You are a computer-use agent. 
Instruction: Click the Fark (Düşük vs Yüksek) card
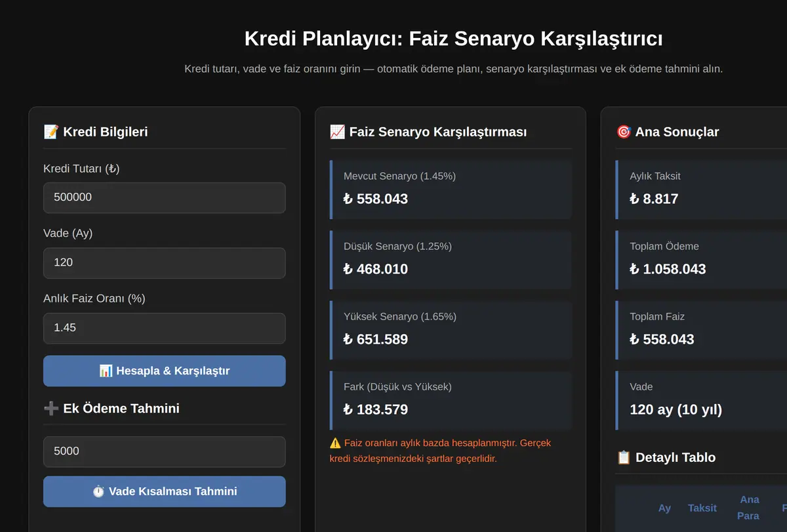tap(451, 400)
